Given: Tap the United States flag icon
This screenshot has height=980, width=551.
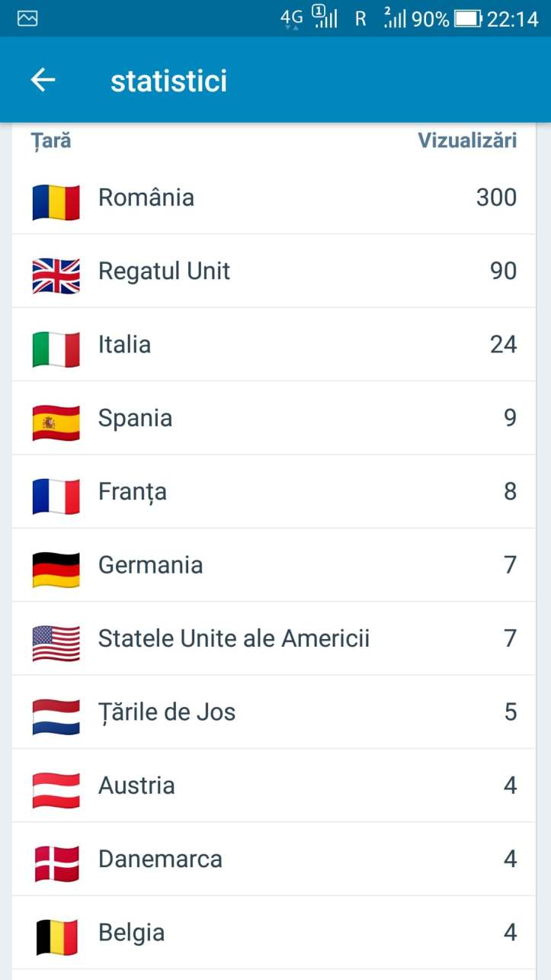Looking at the screenshot, I should tap(56, 643).
